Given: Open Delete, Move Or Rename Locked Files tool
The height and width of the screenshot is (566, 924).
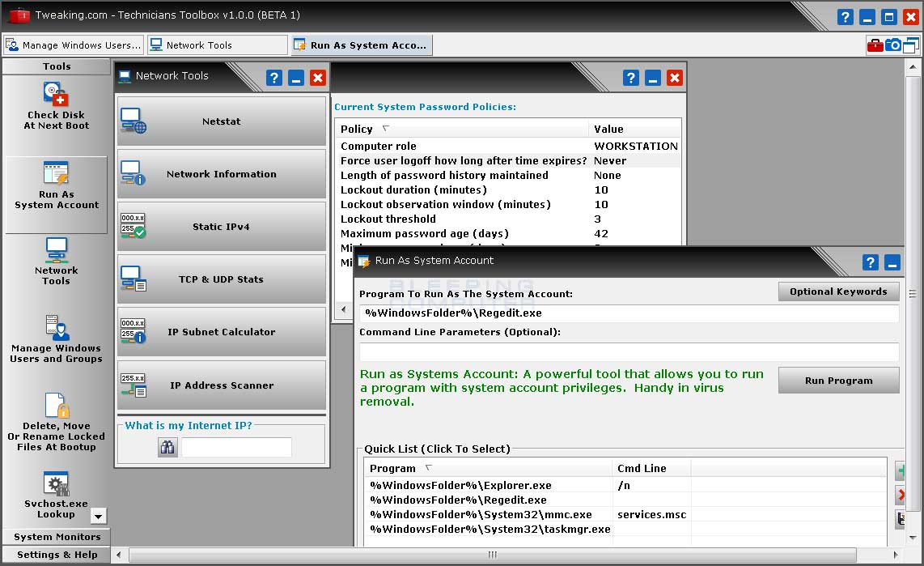Looking at the screenshot, I should [57, 422].
